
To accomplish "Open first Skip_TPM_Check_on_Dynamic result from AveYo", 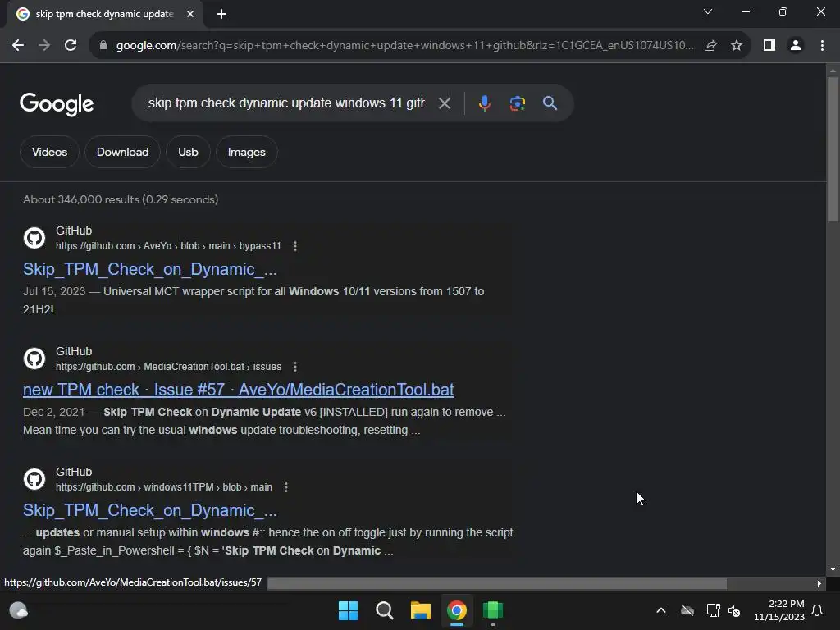I will pyautogui.click(x=150, y=269).
